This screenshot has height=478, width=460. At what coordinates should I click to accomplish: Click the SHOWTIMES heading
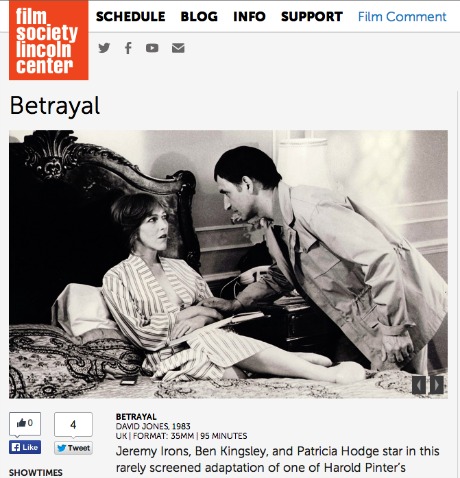tap(36, 472)
